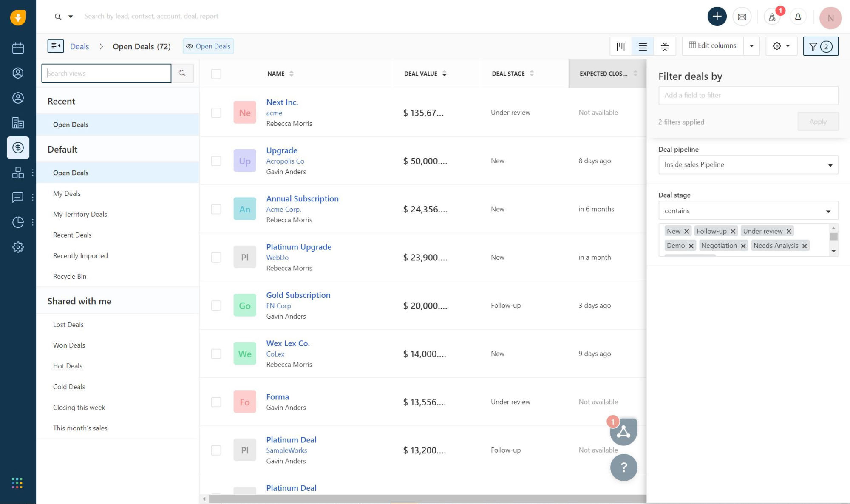
Task: Open the Edit columns dropdown arrow
Action: [751, 46]
